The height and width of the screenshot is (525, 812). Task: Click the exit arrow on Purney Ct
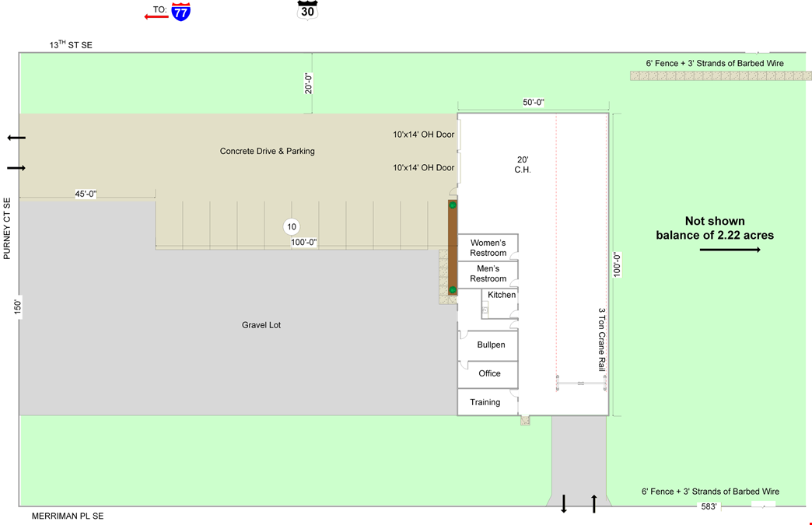pyautogui.click(x=16, y=138)
